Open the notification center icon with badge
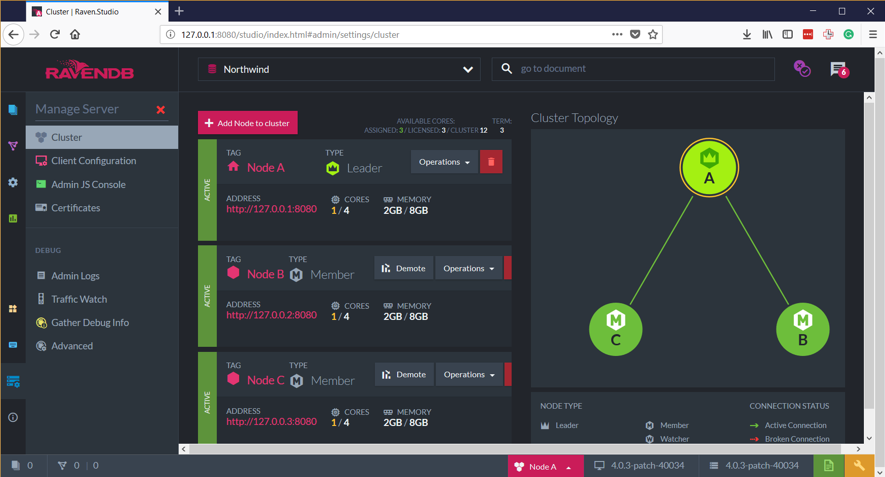This screenshot has width=885, height=477. pos(839,69)
